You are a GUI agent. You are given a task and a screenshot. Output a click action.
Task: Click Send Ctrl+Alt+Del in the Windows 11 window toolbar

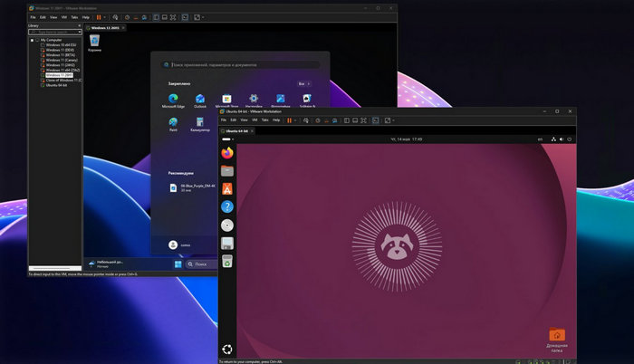(x=115, y=17)
